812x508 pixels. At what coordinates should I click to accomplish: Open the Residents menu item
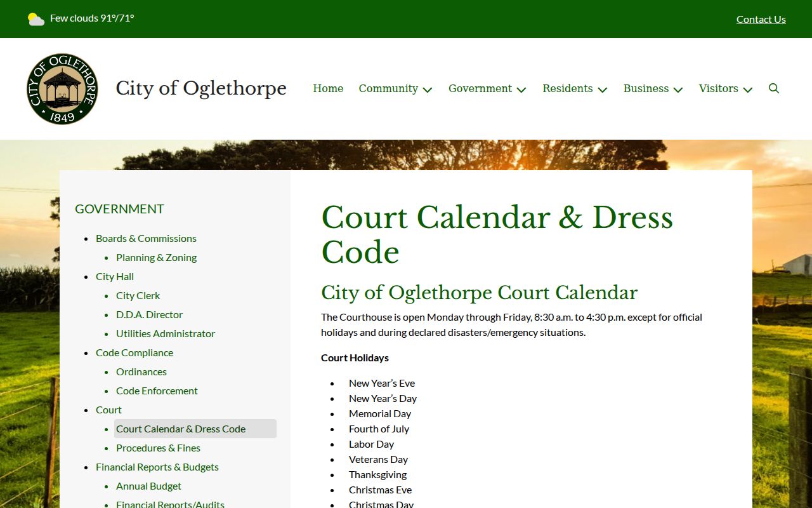point(568,88)
